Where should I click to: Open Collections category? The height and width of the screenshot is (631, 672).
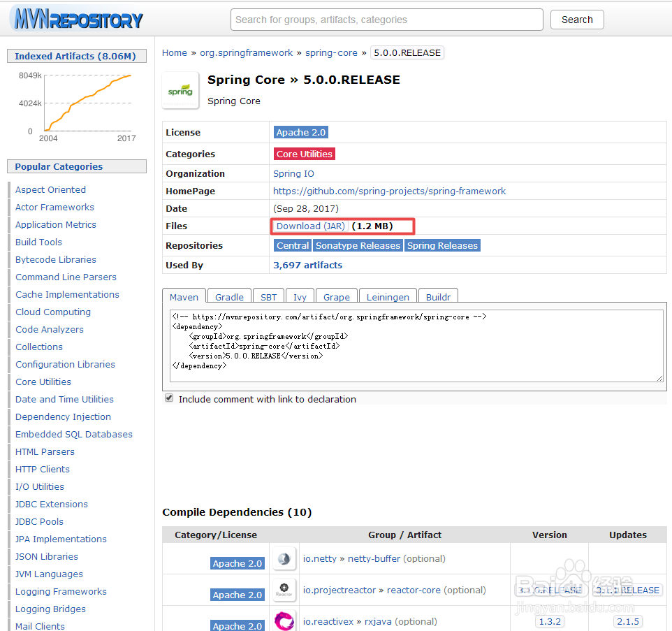tap(39, 347)
